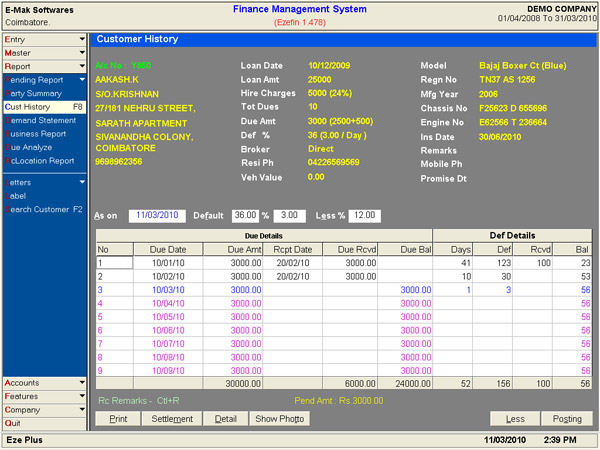Open Search Customer F2 item

point(44,209)
